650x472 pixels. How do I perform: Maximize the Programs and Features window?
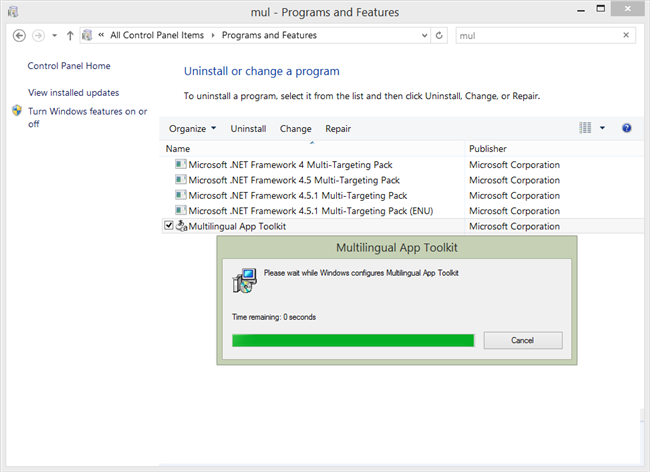(601, 9)
